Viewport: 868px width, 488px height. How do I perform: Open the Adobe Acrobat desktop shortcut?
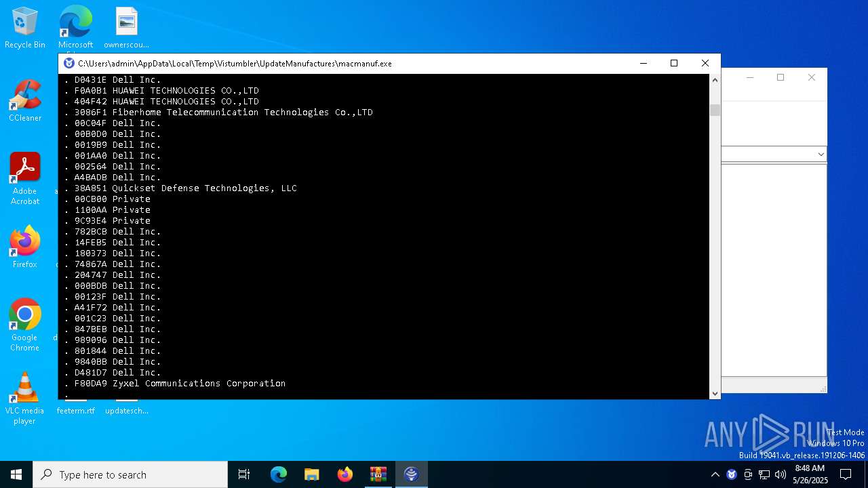25,178
